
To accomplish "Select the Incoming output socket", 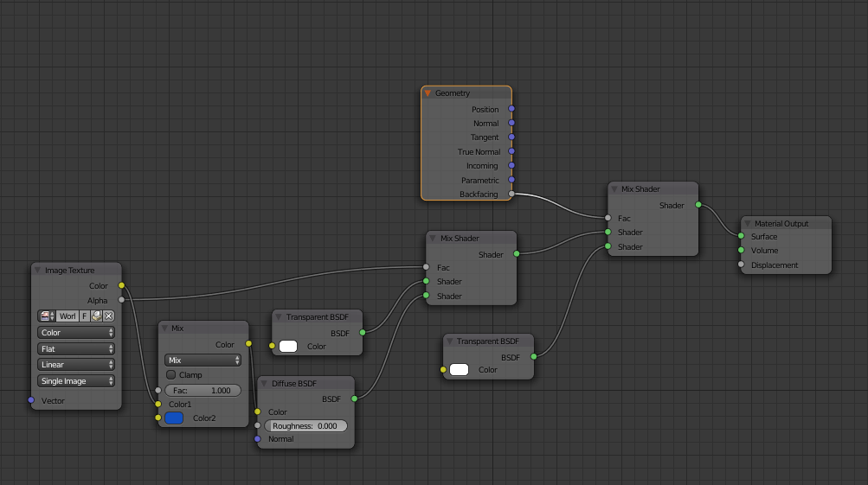I will 511,165.
